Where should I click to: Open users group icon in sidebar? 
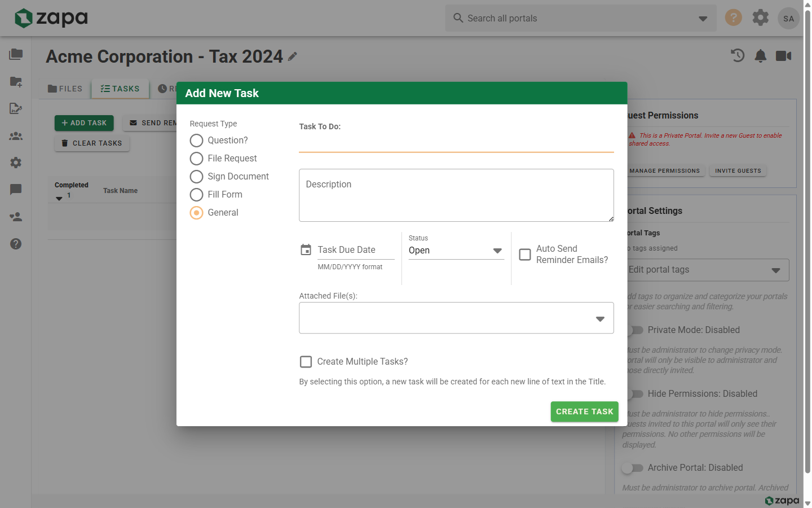(x=16, y=136)
